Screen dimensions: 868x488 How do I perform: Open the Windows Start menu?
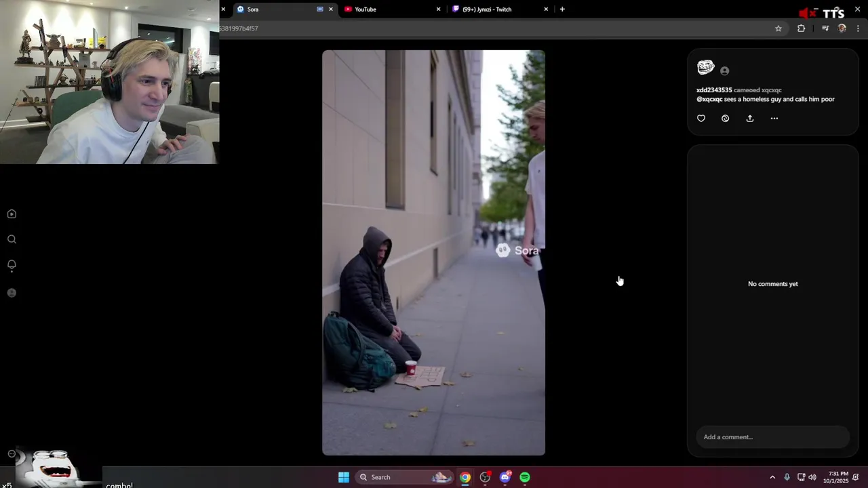(x=344, y=477)
